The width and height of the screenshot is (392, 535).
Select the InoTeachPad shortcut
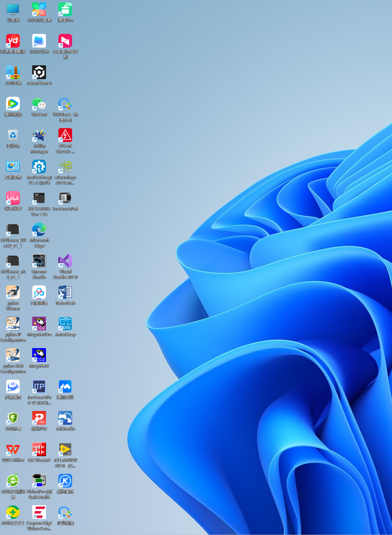(65, 198)
